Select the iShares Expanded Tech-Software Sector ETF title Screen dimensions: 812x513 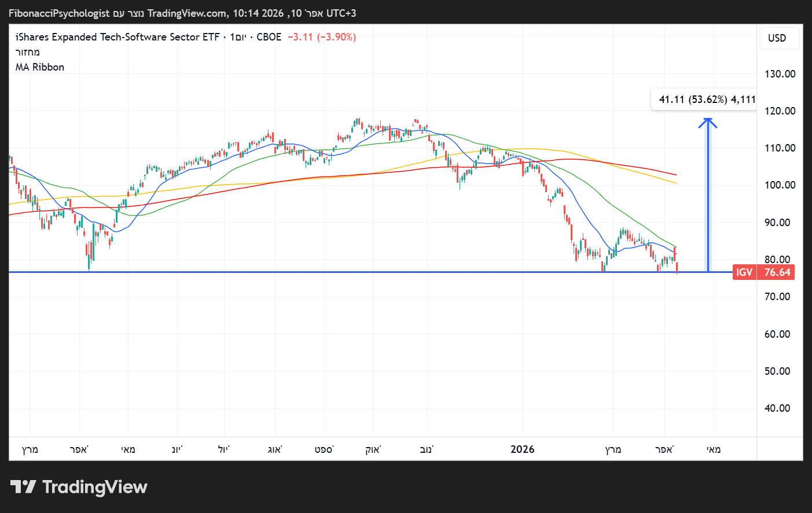coord(117,37)
